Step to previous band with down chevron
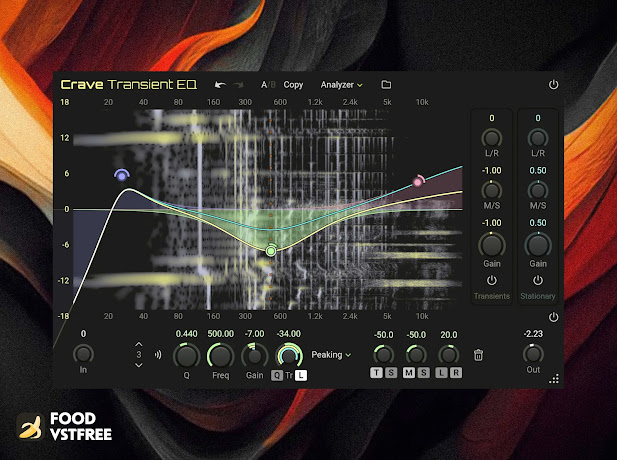The width and height of the screenshot is (617, 460). (139, 365)
